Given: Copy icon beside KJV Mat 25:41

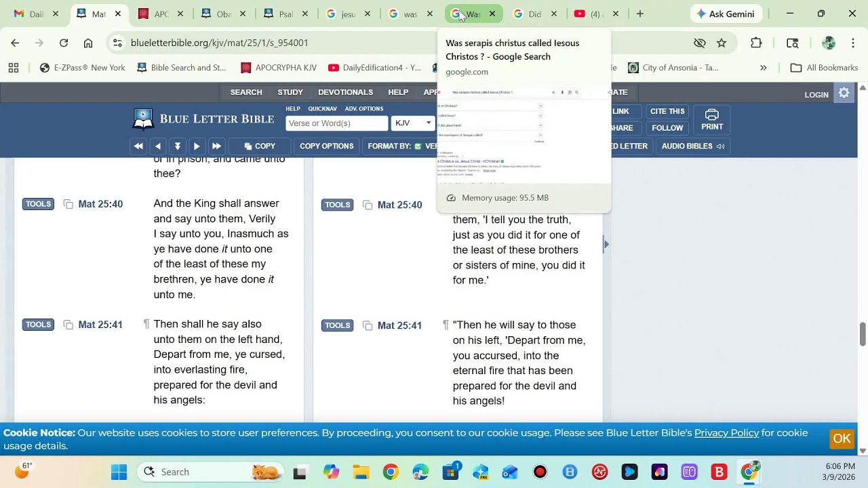Looking at the screenshot, I should (x=68, y=325).
